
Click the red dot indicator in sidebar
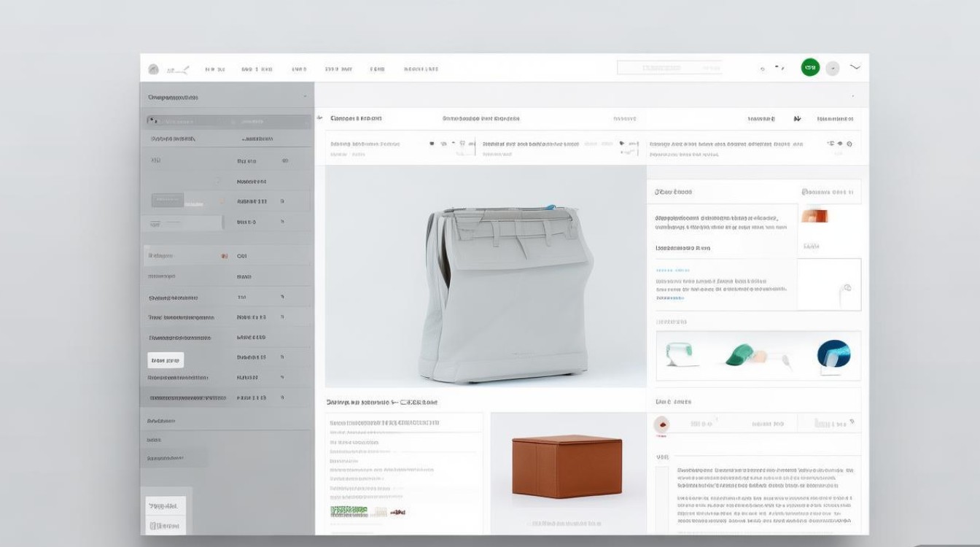tap(223, 256)
